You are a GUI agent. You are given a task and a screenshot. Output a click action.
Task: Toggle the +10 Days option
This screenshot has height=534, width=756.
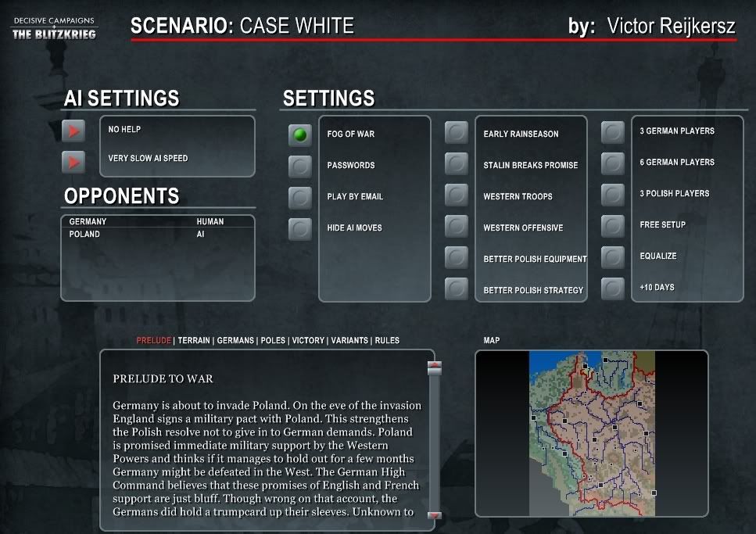coord(613,289)
